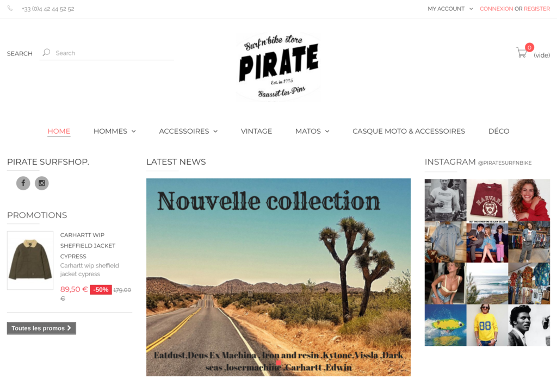The width and height of the screenshot is (557, 392).
Task: Expand the Accessoires menu
Action: click(x=188, y=132)
